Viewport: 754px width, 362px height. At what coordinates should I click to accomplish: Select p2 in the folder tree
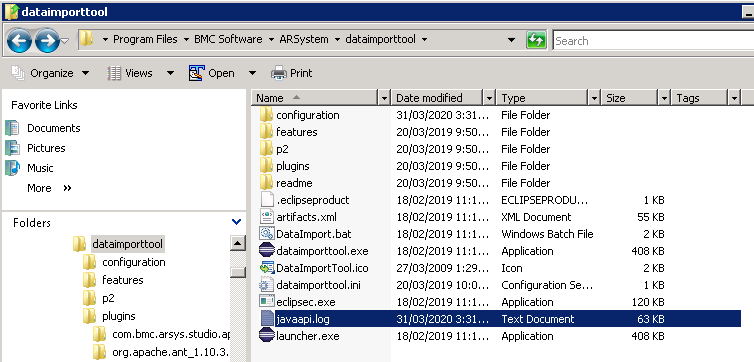pos(108,298)
